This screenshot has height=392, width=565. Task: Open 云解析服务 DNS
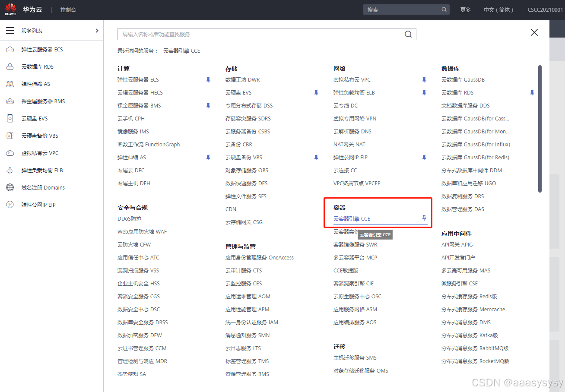352,132
